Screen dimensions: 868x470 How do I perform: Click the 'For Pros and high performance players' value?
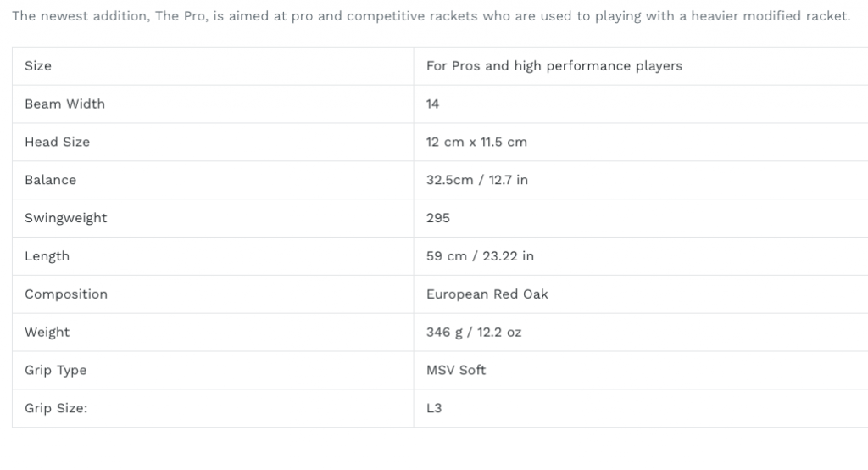click(554, 66)
